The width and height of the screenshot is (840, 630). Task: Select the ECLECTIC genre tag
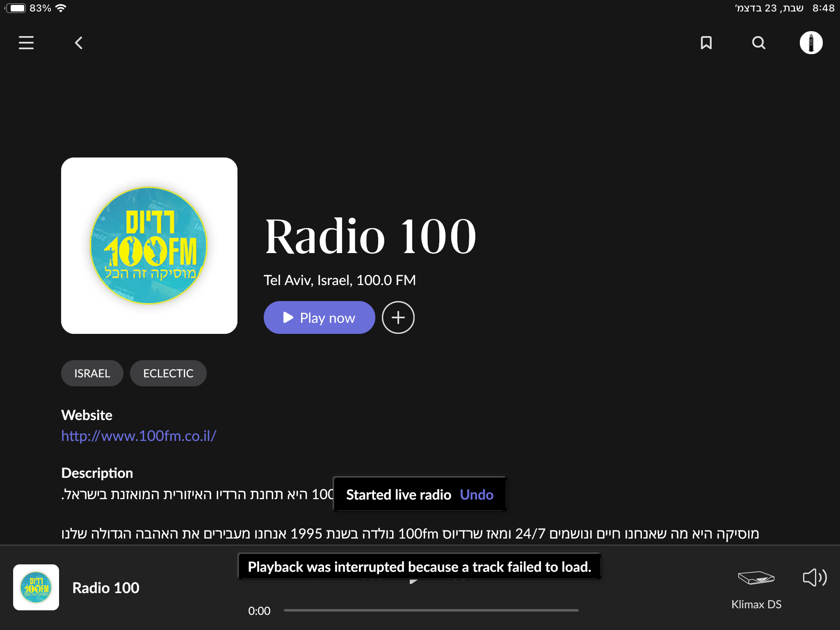click(168, 373)
